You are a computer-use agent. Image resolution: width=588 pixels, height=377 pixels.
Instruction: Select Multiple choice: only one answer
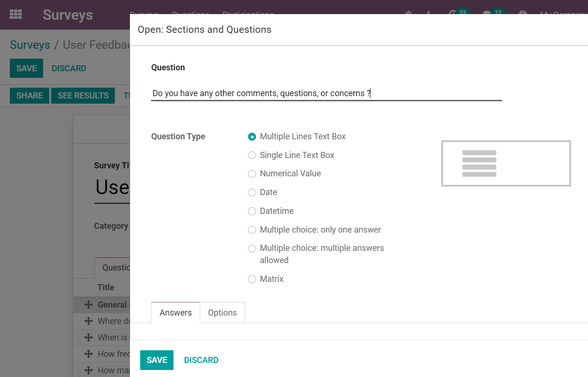[x=252, y=230]
